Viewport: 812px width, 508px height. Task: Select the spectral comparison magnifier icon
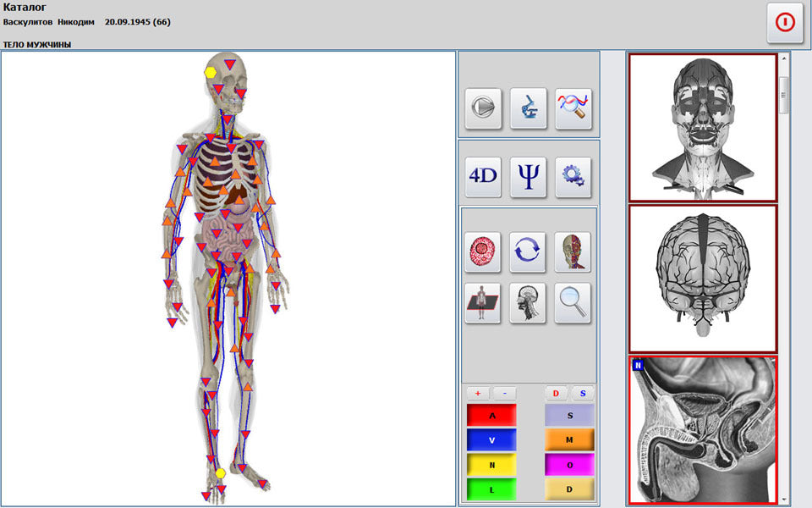point(573,107)
